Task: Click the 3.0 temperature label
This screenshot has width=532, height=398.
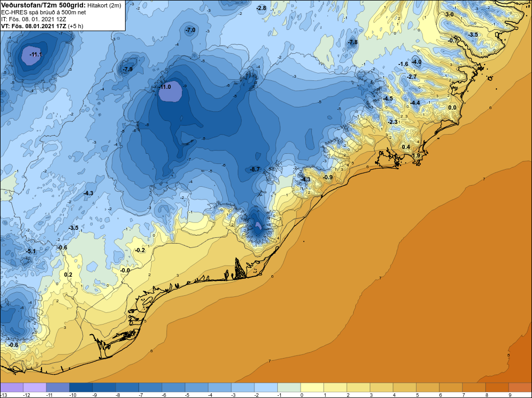Action: [x=449, y=14]
